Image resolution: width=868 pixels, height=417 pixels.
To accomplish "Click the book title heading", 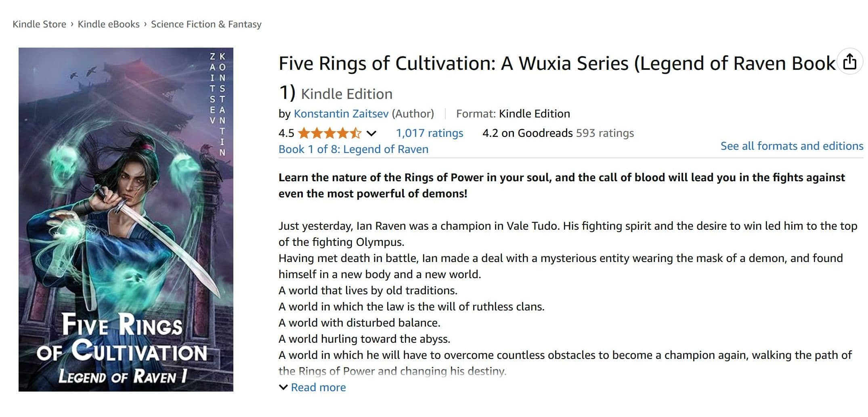I will [x=557, y=78].
